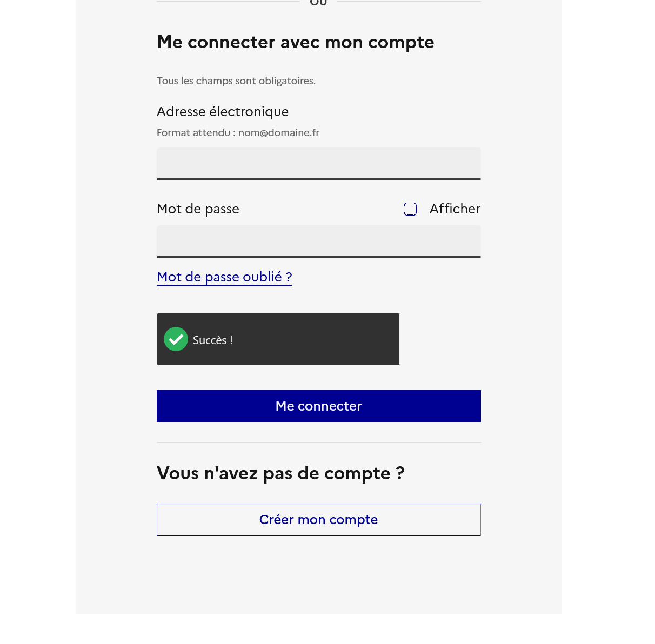Focus the Mot de passe input field
Viewport: 655px width, 644px height.
click(319, 242)
